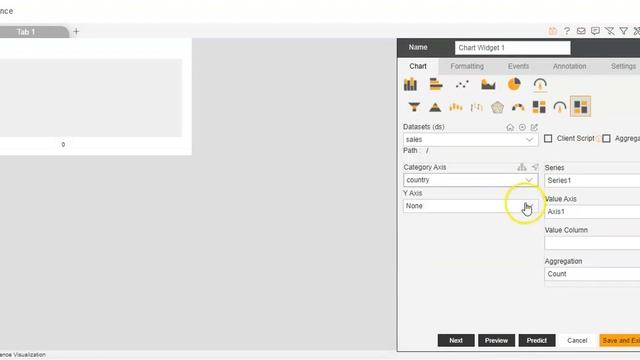Image resolution: width=640 pixels, height=360 pixels.
Task: Select the arc meter chart type
Action: tap(518, 107)
